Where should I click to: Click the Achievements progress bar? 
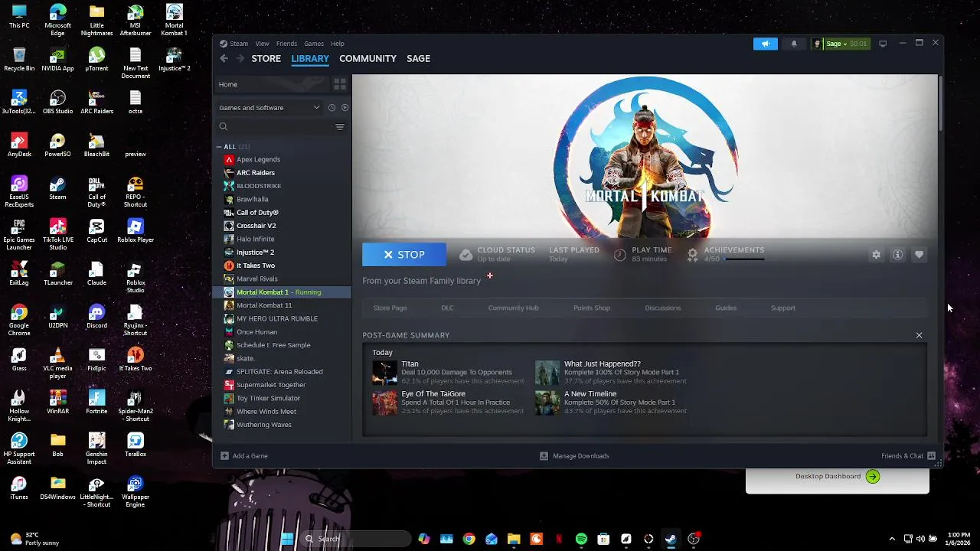pos(744,259)
